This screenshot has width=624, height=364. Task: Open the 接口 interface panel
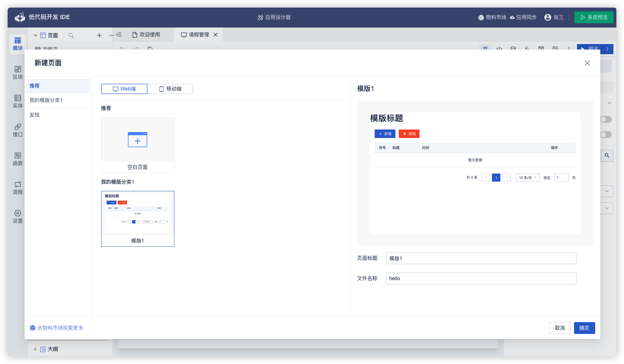[17, 130]
